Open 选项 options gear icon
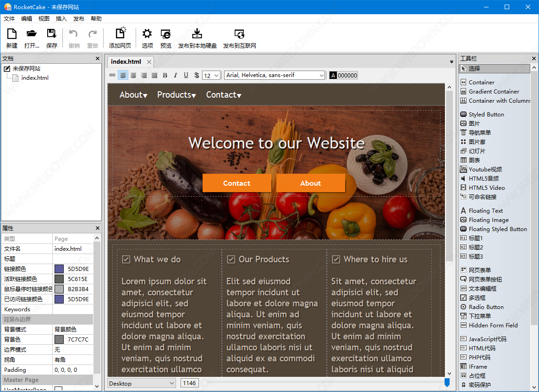The height and width of the screenshot is (392, 539). pyautogui.click(x=147, y=34)
